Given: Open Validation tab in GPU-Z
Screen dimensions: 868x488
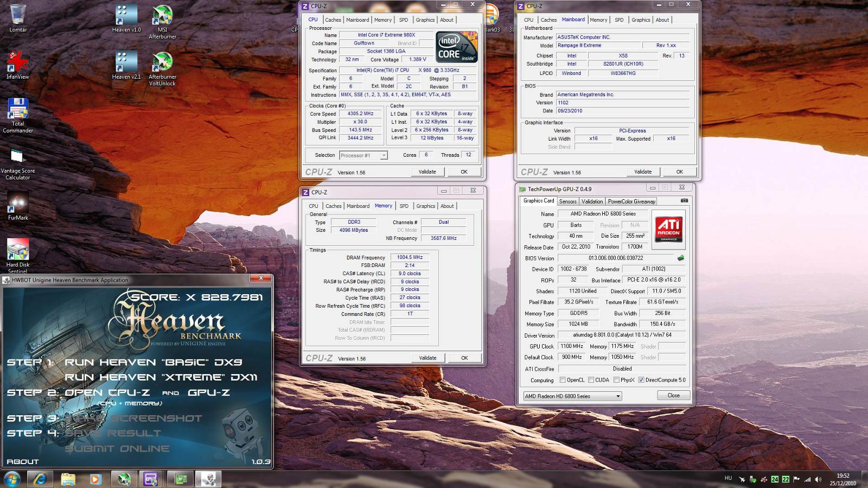Looking at the screenshot, I should pyautogui.click(x=592, y=201).
